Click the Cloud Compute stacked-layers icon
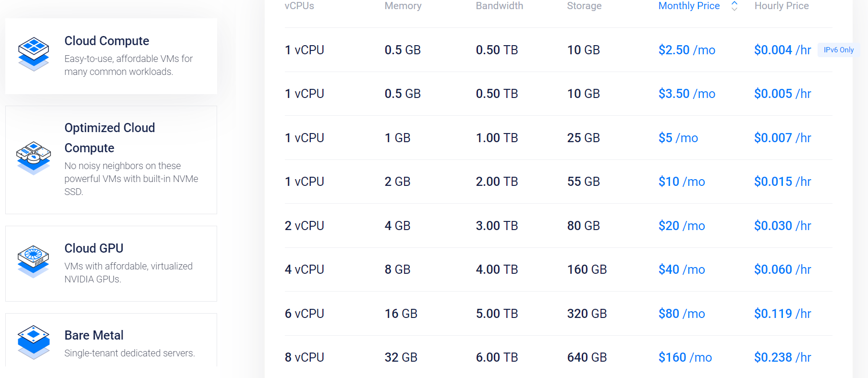The width and height of the screenshot is (868, 378). [34, 54]
